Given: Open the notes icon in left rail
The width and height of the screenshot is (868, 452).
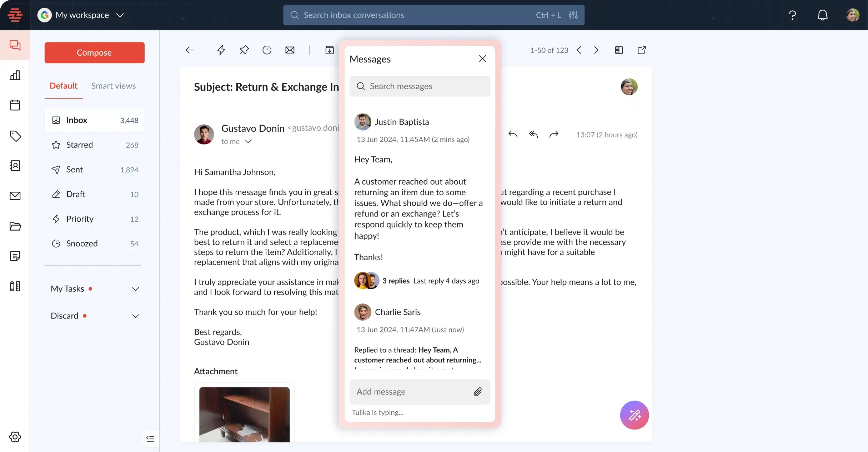Looking at the screenshot, I should (x=15, y=256).
